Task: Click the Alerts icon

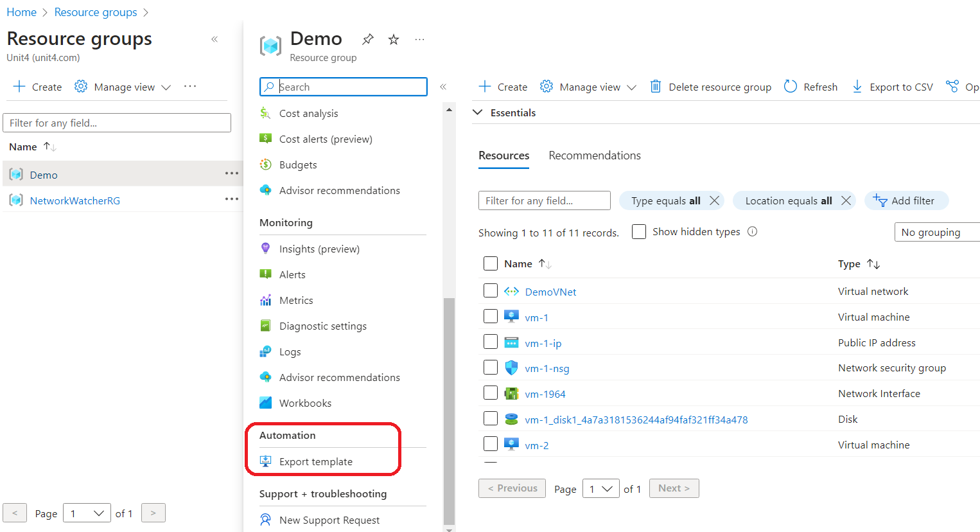Action: (265, 274)
